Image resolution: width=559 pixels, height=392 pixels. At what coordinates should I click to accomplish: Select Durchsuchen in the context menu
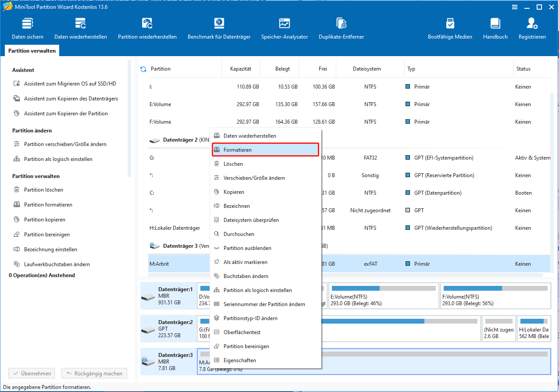[266, 234]
